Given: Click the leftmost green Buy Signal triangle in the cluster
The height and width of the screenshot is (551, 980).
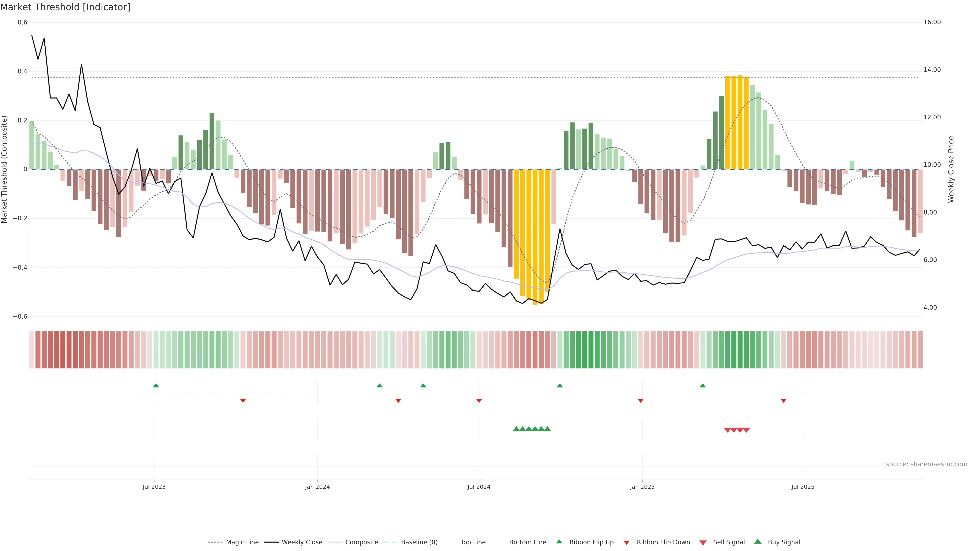Looking at the screenshot, I should pos(516,429).
